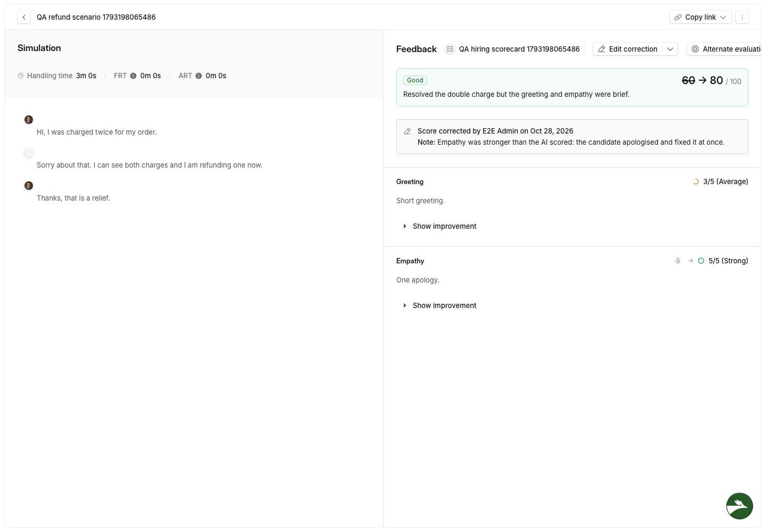Click the pencil icon in the score corrected note
The image size is (766, 532).
[x=407, y=131]
